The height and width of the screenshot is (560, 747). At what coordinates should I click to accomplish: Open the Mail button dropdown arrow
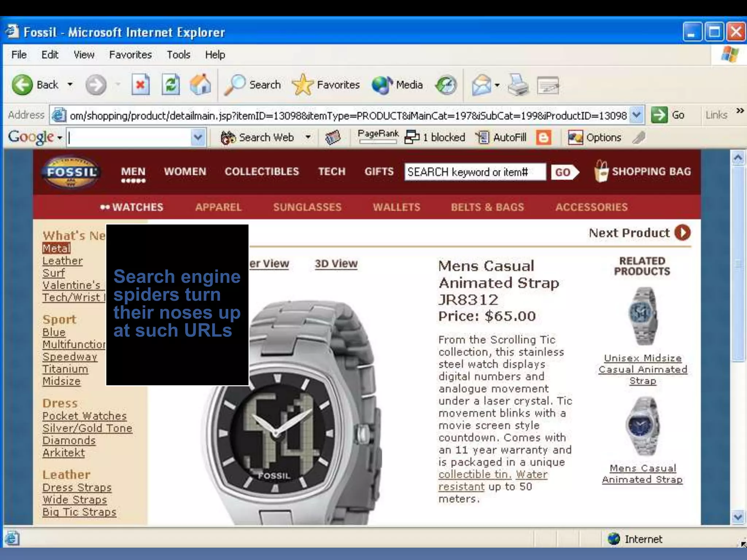(497, 85)
